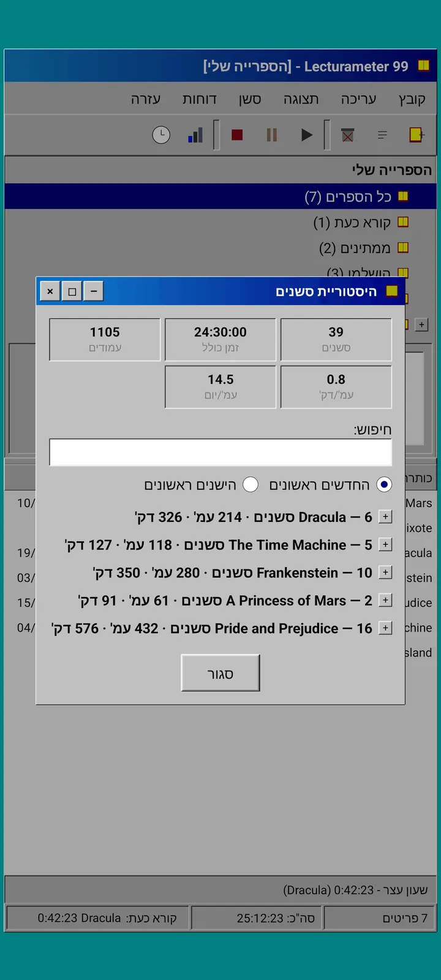Open book properties list icon

point(382,135)
